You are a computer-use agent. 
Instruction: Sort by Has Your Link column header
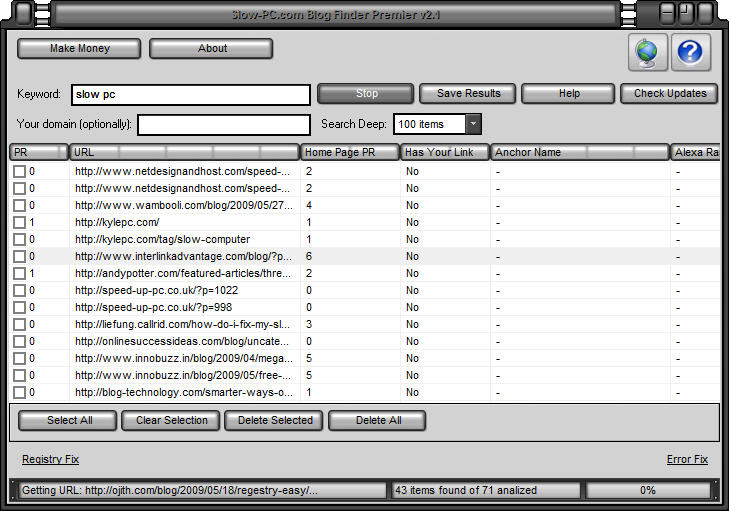[x=445, y=152]
